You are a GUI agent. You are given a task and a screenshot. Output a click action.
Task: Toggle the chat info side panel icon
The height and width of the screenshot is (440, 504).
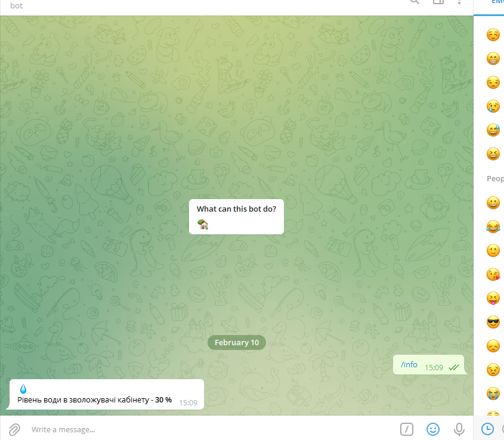(x=438, y=2)
